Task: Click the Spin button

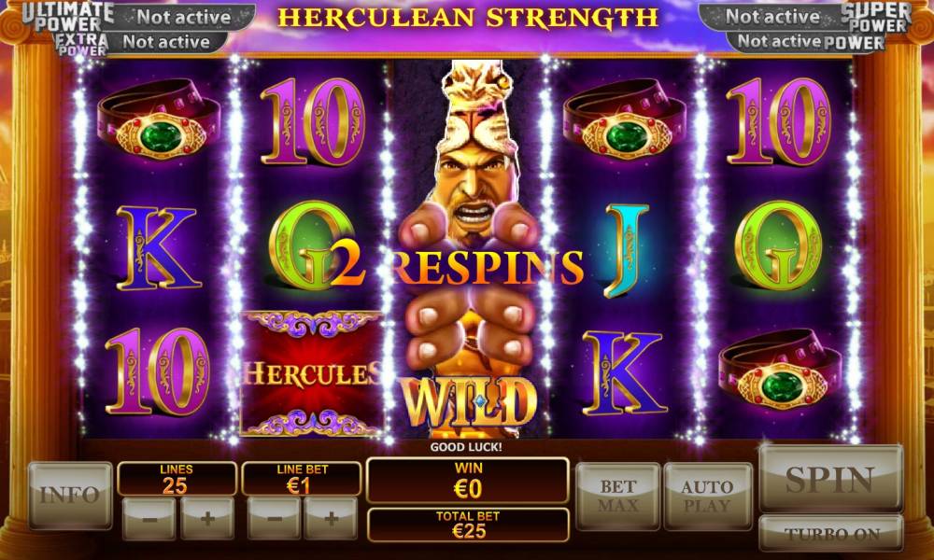Action: (x=830, y=479)
